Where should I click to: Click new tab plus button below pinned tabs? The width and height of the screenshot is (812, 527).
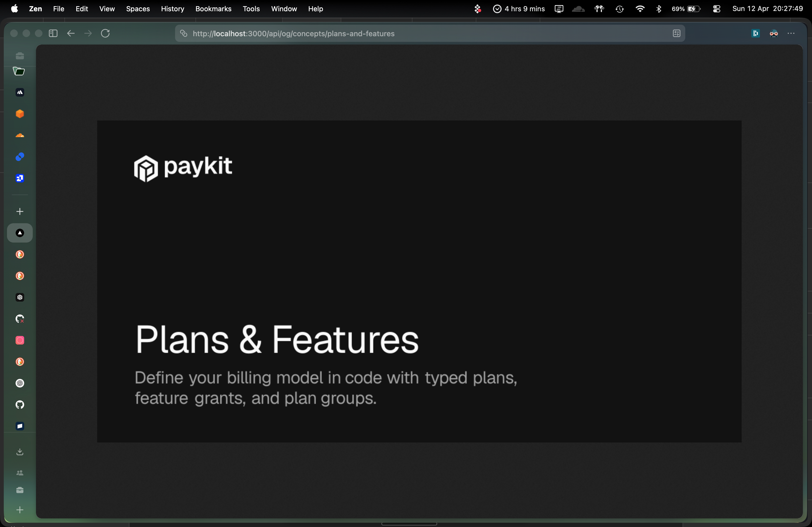[x=20, y=211]
